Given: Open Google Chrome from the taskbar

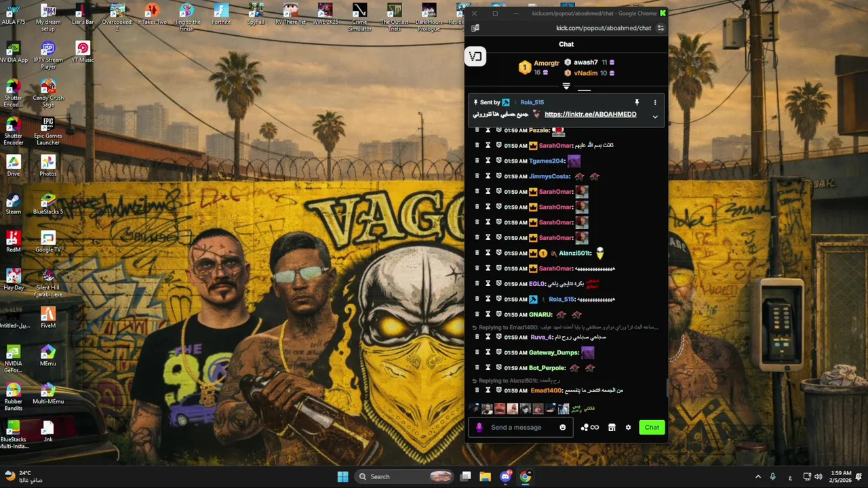Looking at the screenshot, I should pos(525,476).
